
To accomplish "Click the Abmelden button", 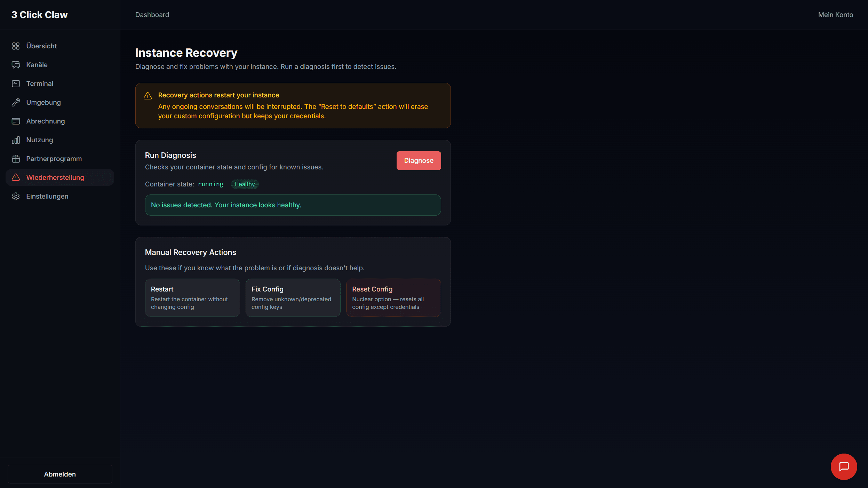I will (x=60, y=474).
